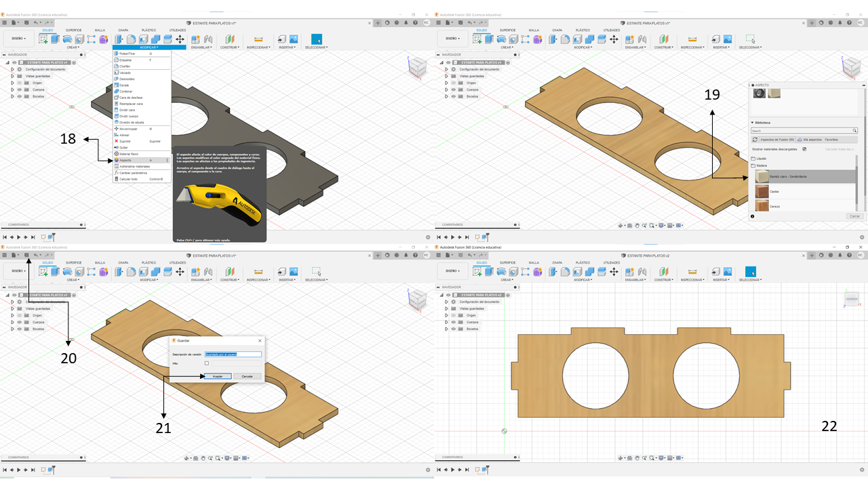The image size is (868, 488).
Task: Select the Cerezo wood swatch
Action: (x=762, y=205)
